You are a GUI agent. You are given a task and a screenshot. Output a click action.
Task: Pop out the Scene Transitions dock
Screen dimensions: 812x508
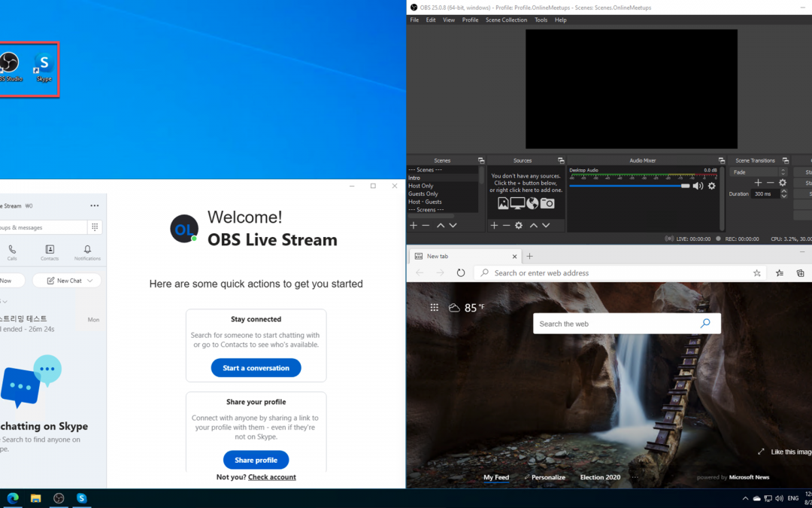pos(786,161)
